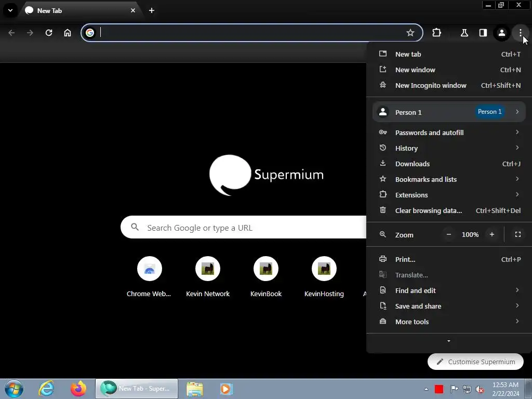Viewport: 532px width, 399px height.
Task: Launch Internet Explorer from the taskbar
Action: pyautogui.click(x=46, y=389)
